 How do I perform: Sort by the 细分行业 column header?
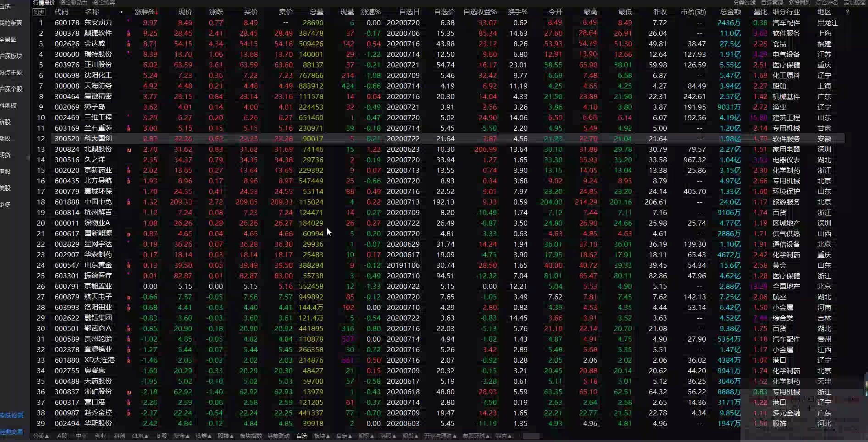click(x=786, y=12)
